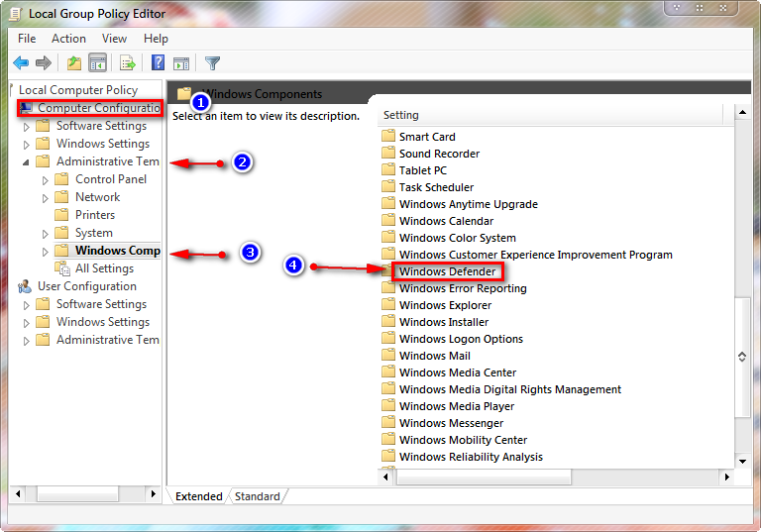Image resolution: width=761 pixels, height=532 pixels.
Task: Click the settings list scroll-down arrow
Action: [x=742, y=461]
